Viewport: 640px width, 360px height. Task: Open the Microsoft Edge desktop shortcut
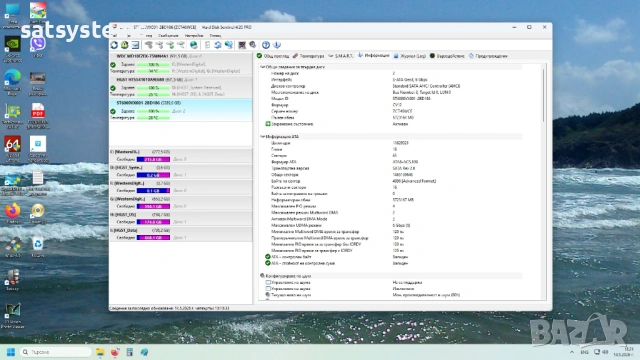coord(13,82)
